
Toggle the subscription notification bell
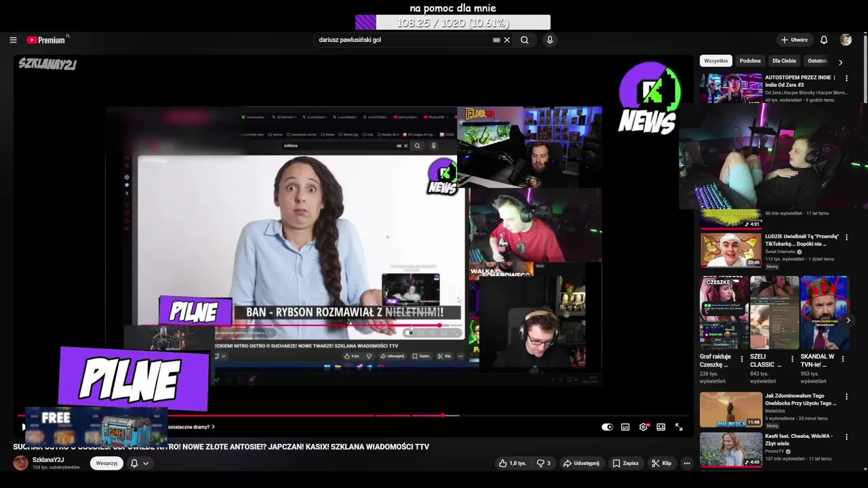134,463
